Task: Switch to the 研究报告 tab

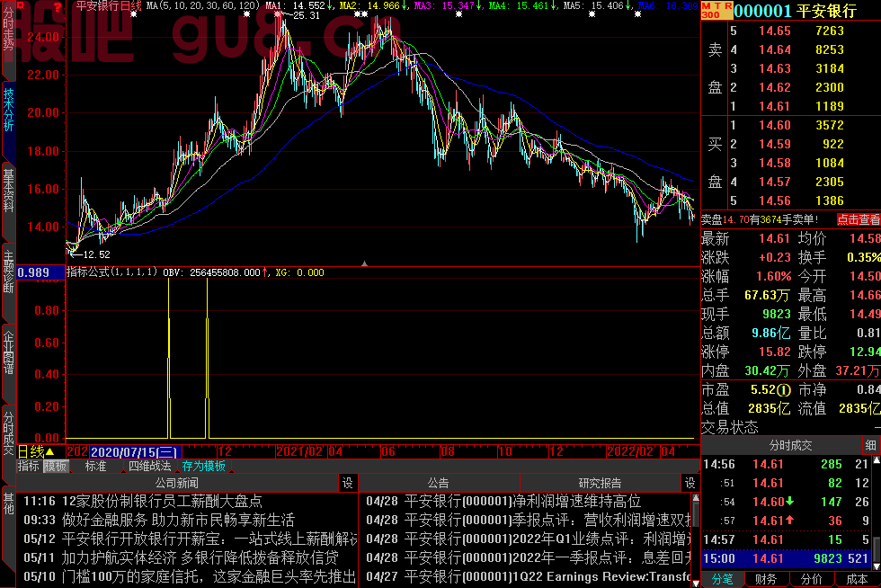Action: [600, 483]
